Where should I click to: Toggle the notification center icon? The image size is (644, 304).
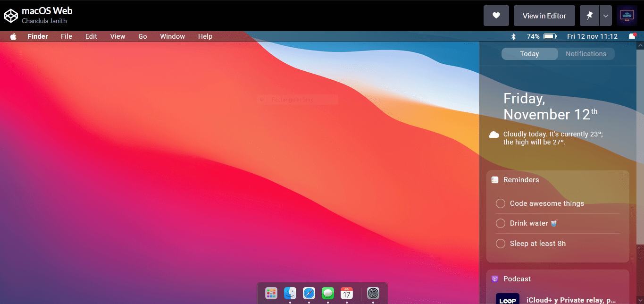(632, 36)
